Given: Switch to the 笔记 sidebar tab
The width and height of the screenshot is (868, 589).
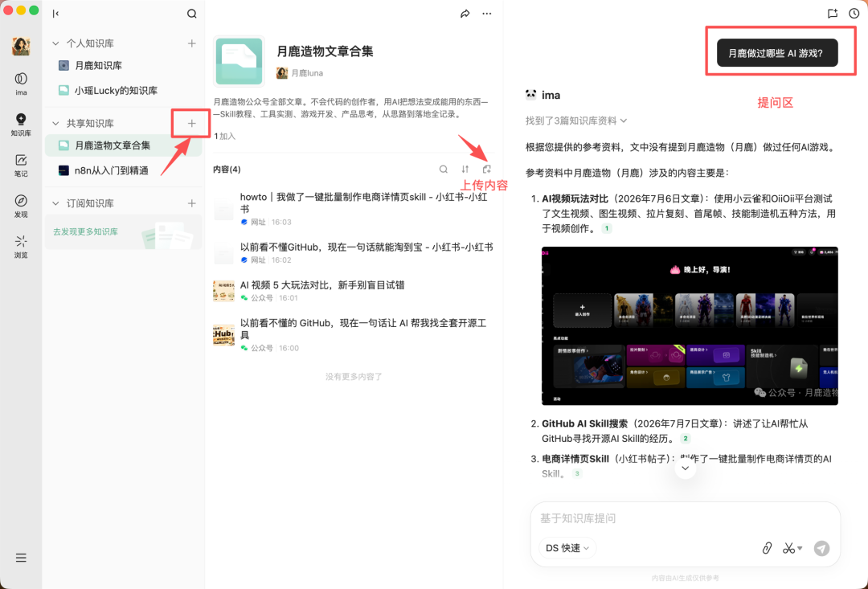Looking at the screenshot, I should 21,166.
